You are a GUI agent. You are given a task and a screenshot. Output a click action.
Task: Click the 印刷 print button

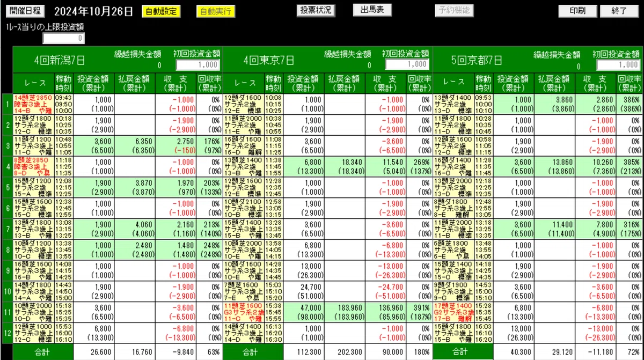[x=577, y=11]
